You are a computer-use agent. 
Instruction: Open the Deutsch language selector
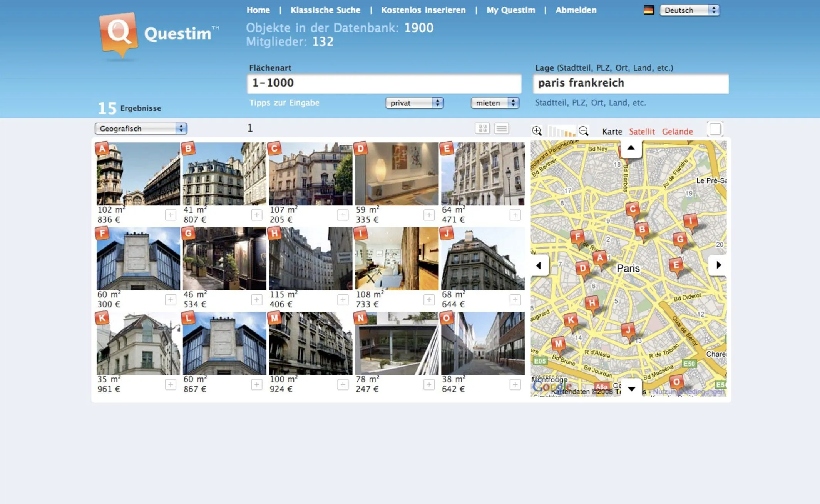[x=689, y=10]
